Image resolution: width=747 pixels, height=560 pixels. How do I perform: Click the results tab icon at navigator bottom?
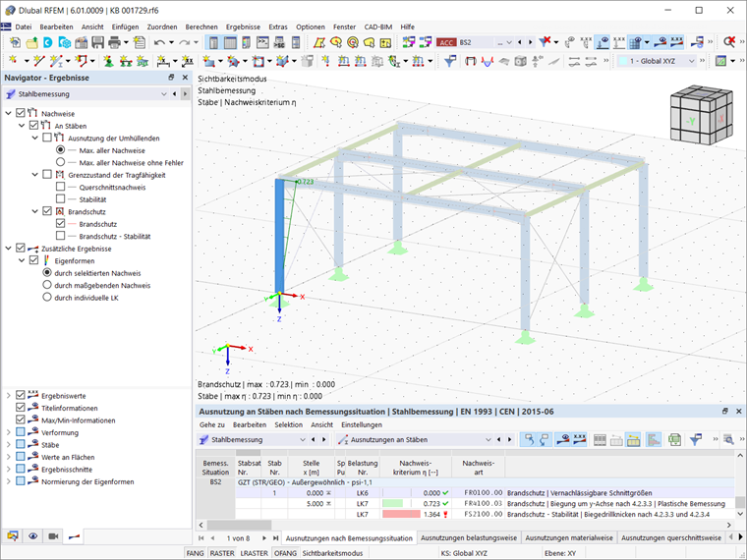click(x=74, y=536)
